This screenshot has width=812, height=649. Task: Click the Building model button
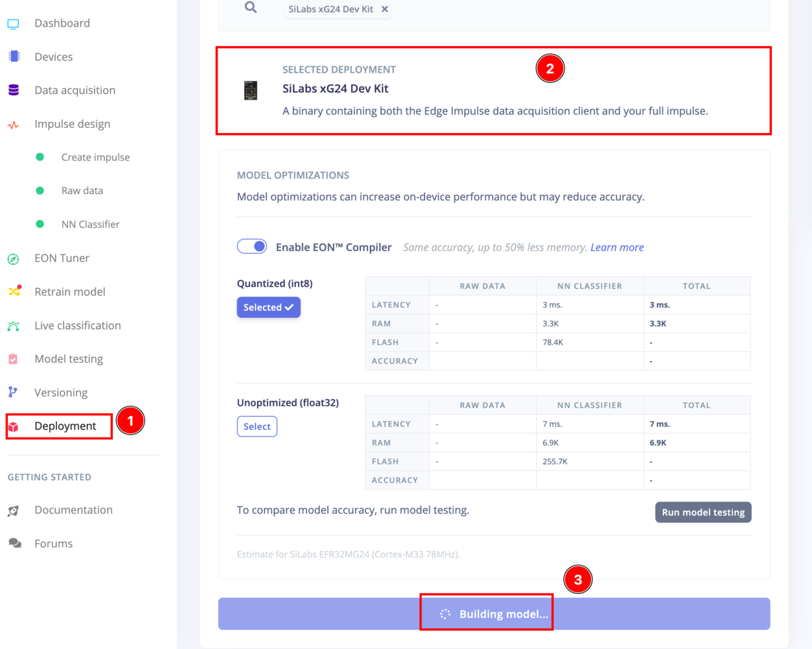point(494,614)
